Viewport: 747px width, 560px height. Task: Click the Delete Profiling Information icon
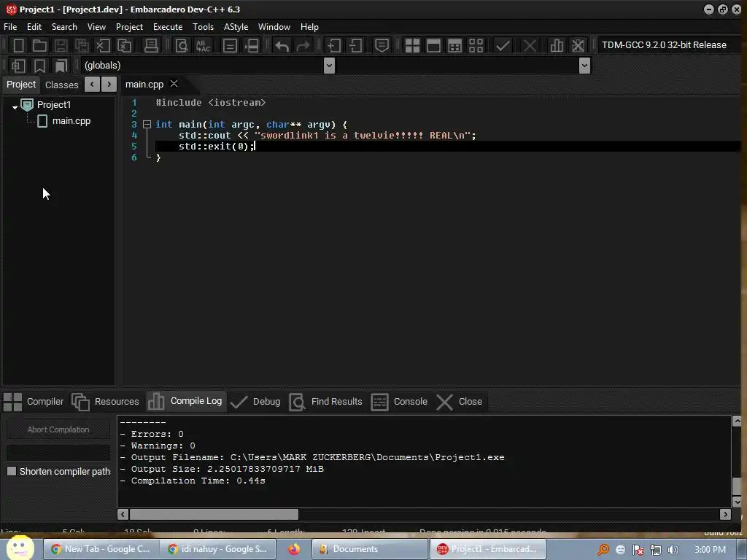[x=578, y=46]
